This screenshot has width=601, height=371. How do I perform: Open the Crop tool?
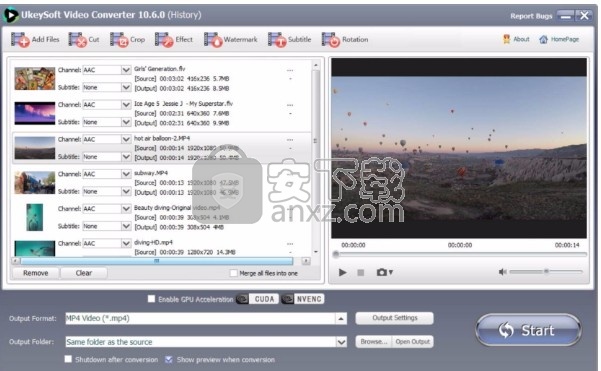pos(127,39)
